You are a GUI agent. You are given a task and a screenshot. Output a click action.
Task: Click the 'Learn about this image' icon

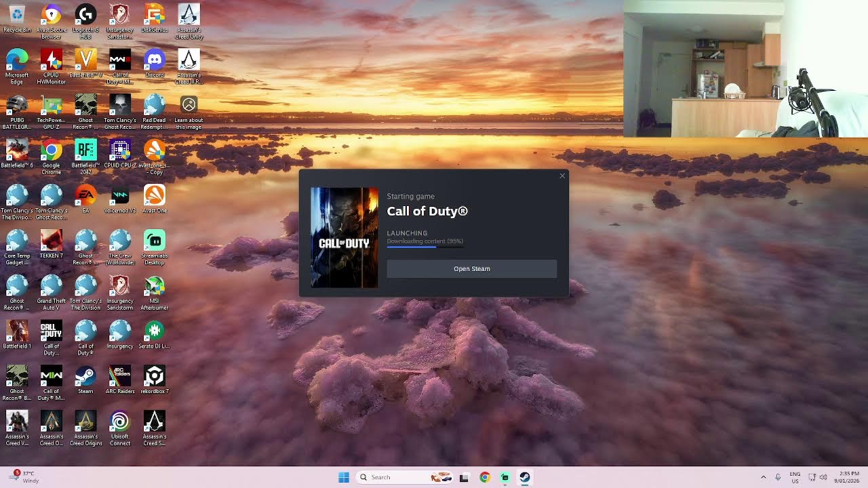189,113
